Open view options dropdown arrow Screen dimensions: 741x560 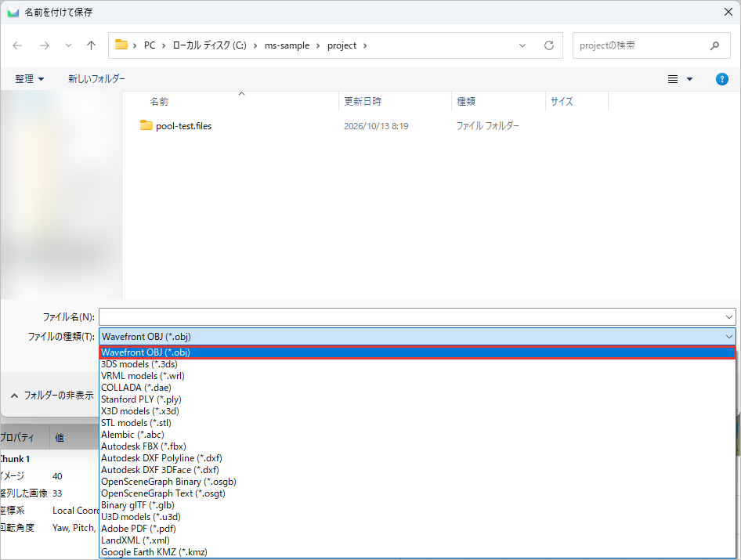(x=689, y=79)
